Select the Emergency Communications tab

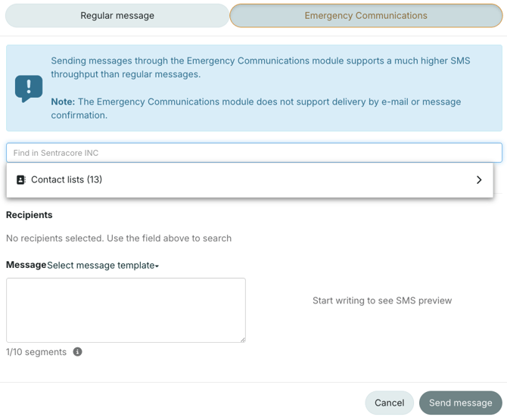pos(365,15)
